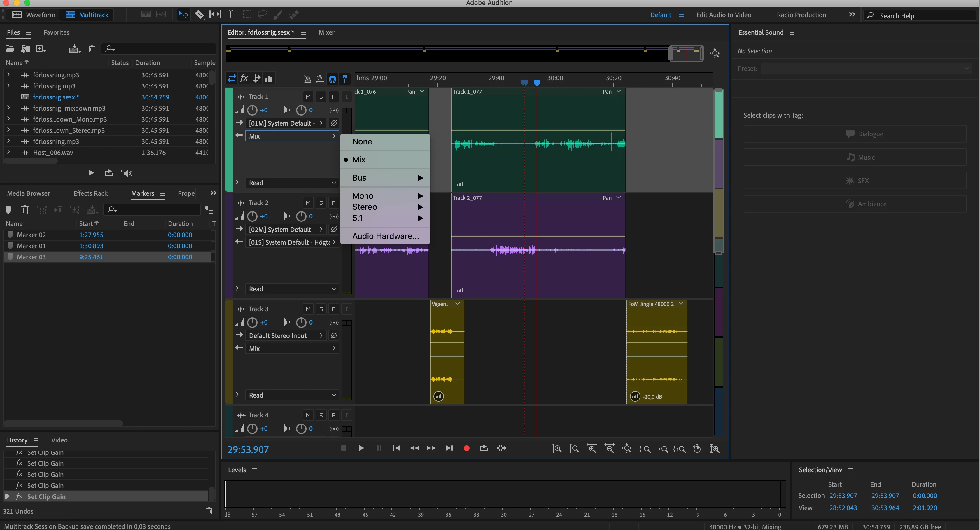Toggle the metronome icon

point(307,79)
